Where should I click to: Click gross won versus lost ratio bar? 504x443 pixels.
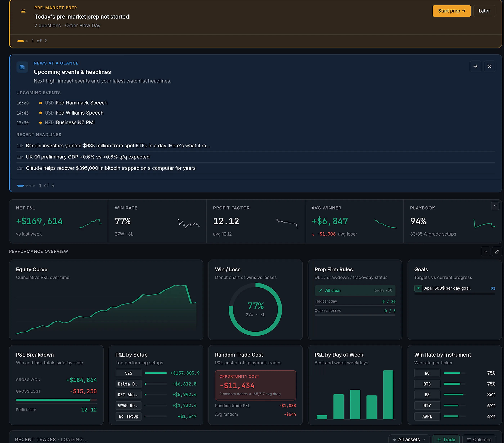point(56,400)
